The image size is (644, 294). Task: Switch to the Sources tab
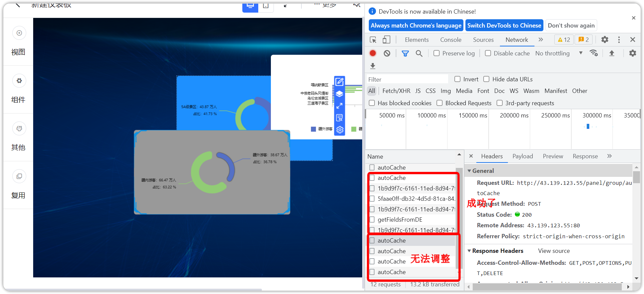[483, 40]
